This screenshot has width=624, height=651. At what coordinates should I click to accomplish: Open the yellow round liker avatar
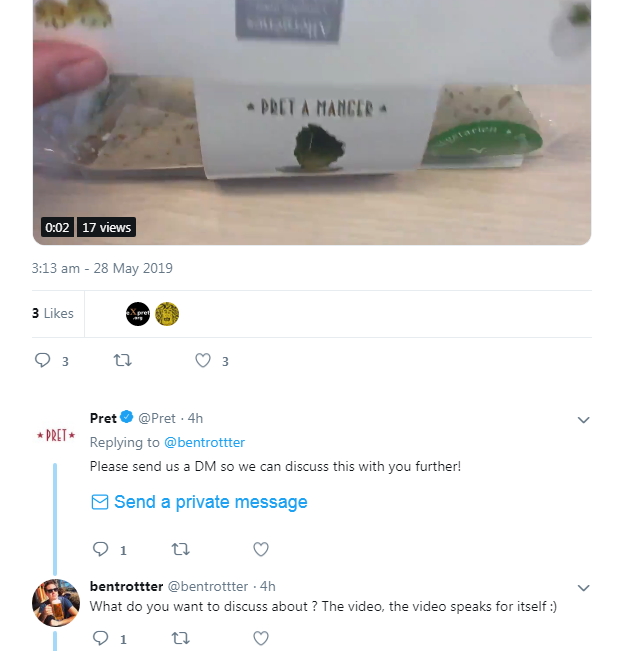pyautogui.click(x=167, y=314)
